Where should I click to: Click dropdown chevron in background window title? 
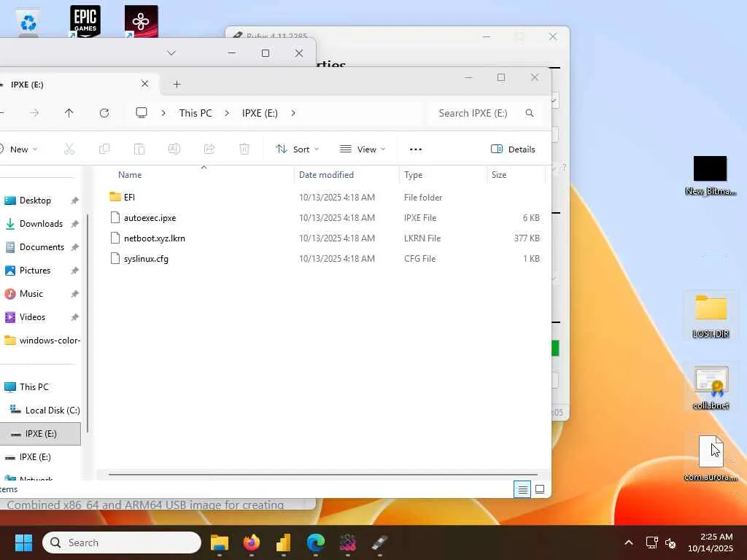point(171,52)
